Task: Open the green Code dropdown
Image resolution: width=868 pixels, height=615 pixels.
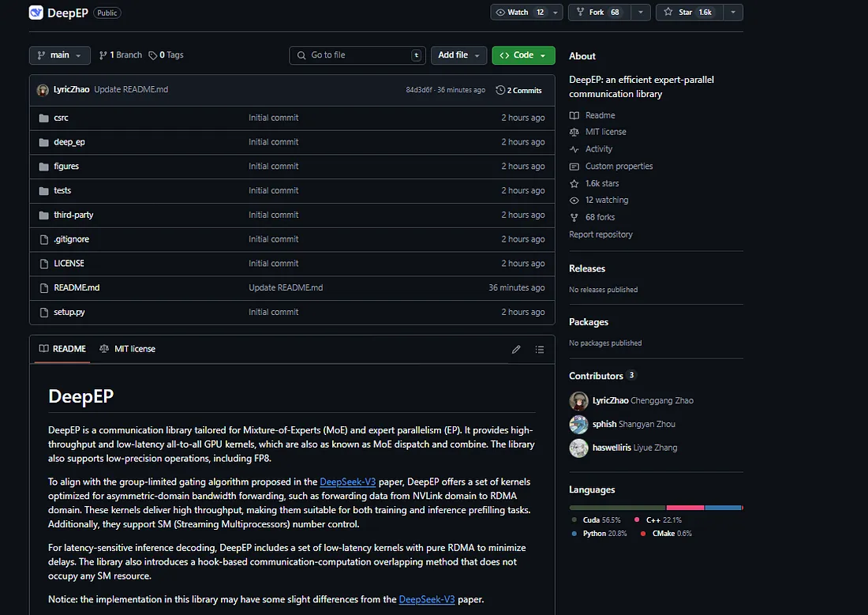Action: (523, 55)
